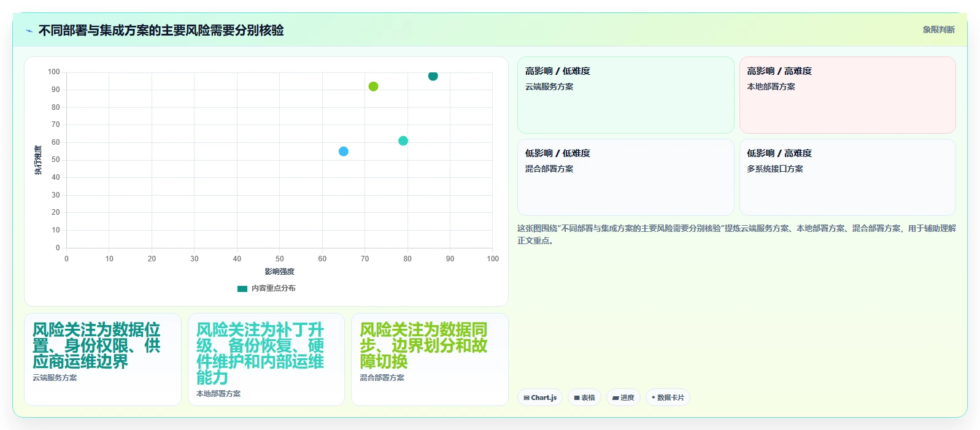Open the 本地部署方案 risk card
The image size is (980, 430).
click(x=266, y=359)
